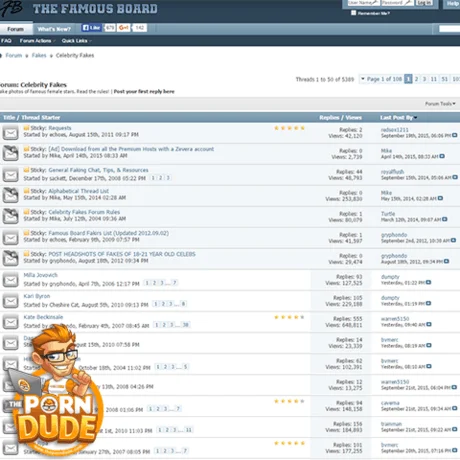
Task: Go to last post icon, gryphondo August 18th
Action: [447, 261]
